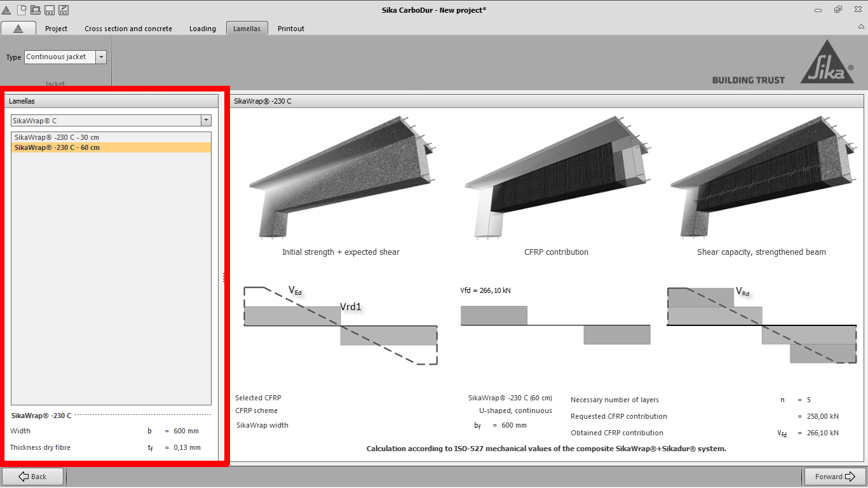The image size is (868, 488).
Task: Click the Sika Building Trust logo
Action: click(783, 62)
